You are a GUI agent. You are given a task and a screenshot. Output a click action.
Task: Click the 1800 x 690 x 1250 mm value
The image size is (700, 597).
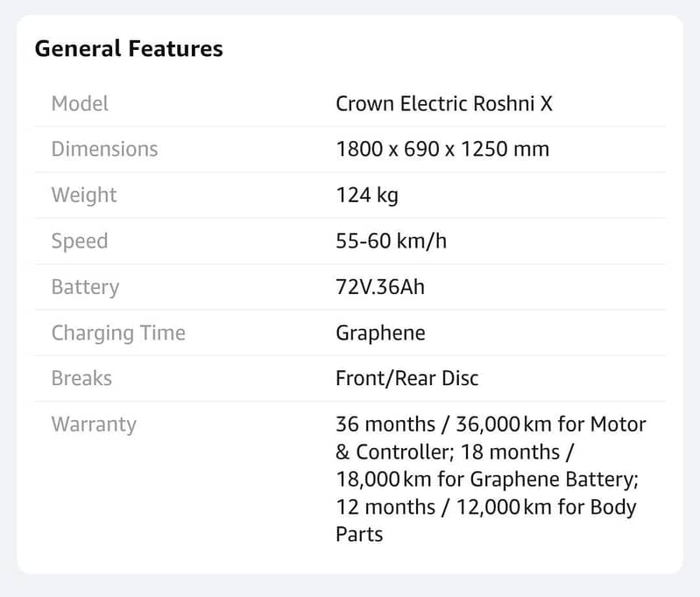point(442,149)
